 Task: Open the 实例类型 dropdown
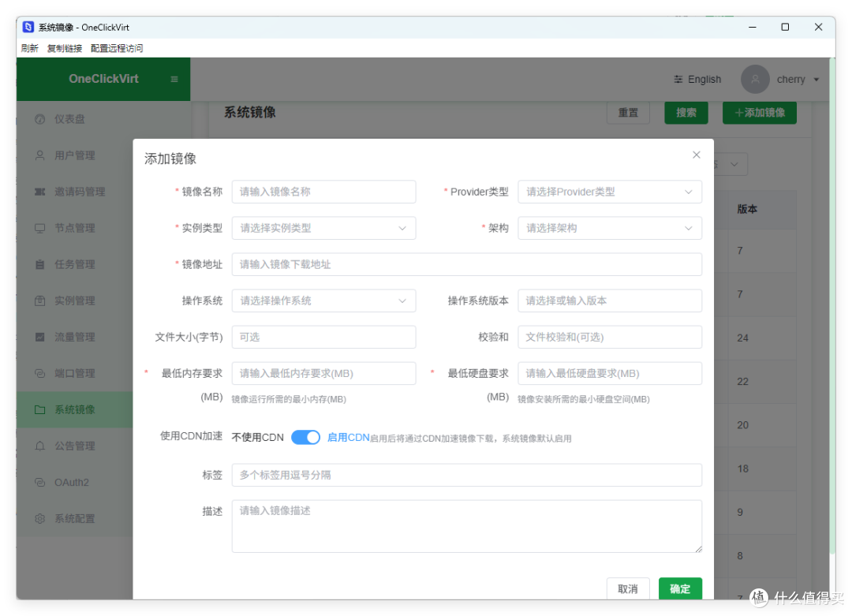(x=324, y=228)
